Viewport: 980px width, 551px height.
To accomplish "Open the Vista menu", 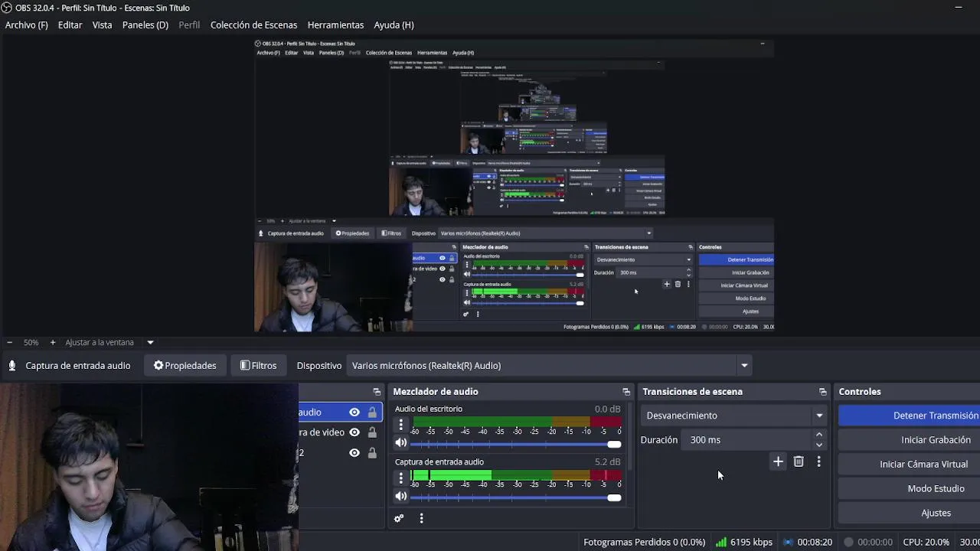I will (102, 24).
